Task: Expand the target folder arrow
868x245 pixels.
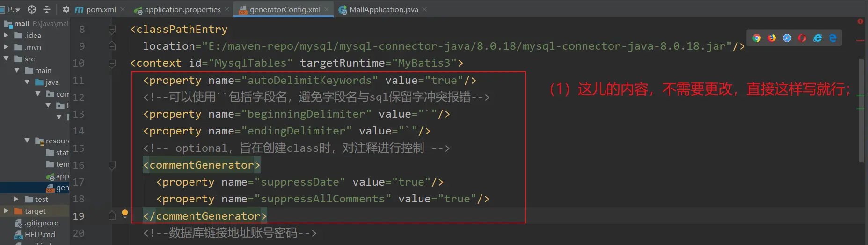Action: click(6, 211)
